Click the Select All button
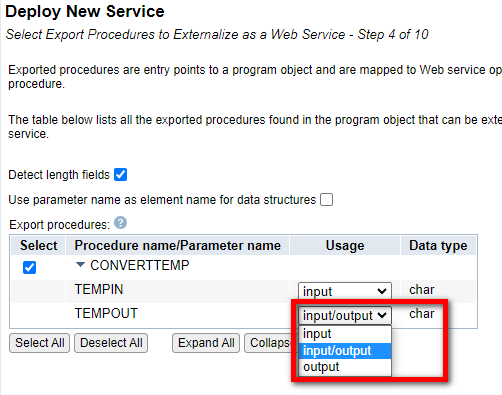502x395 pixels. coord(39,343)
